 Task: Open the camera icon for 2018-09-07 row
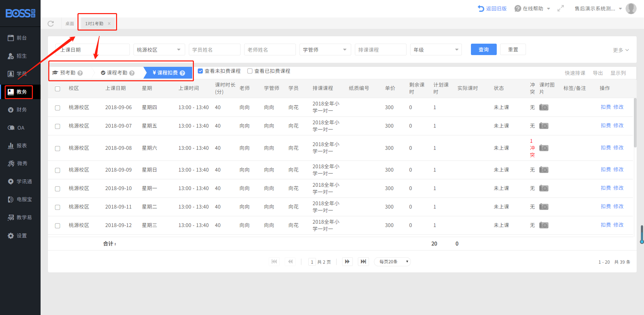(544, 126)
